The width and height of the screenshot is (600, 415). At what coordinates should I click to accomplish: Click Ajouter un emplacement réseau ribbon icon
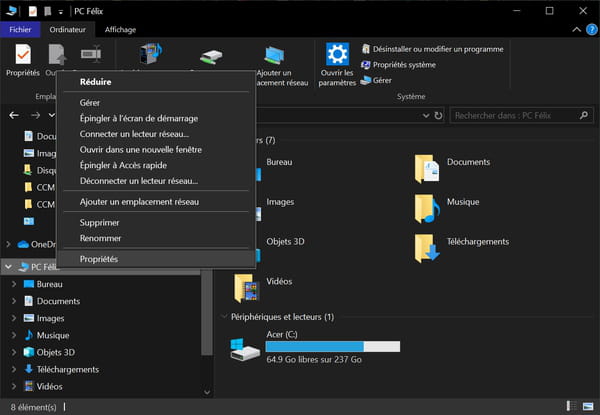(274, 56)
